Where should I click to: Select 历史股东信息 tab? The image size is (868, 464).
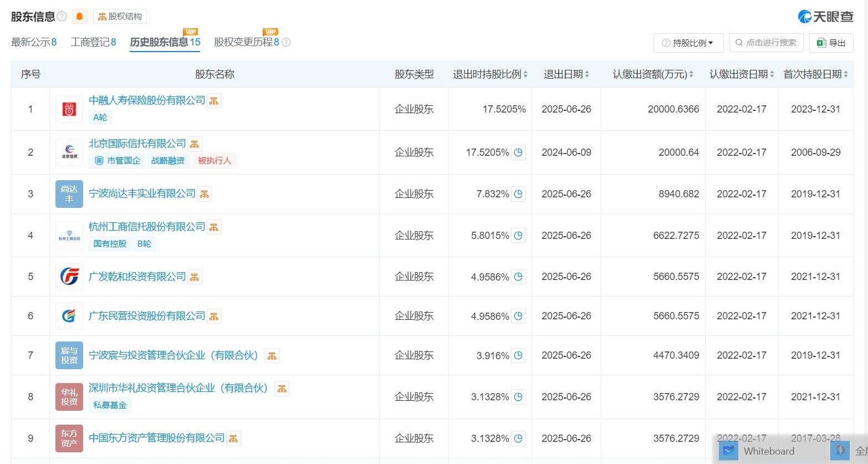[x=165, y=42]
